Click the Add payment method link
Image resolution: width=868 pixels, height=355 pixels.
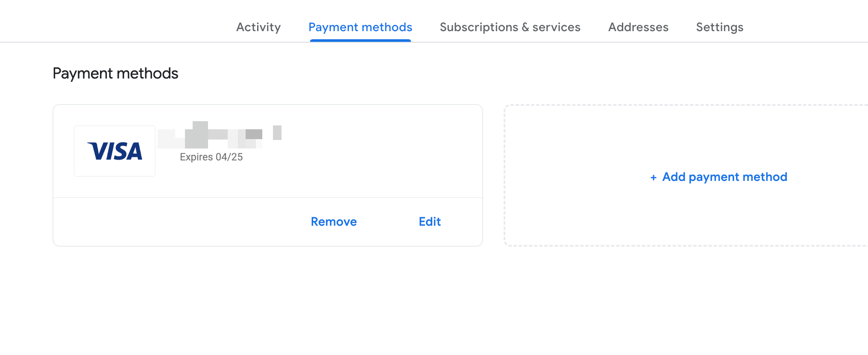724,177
